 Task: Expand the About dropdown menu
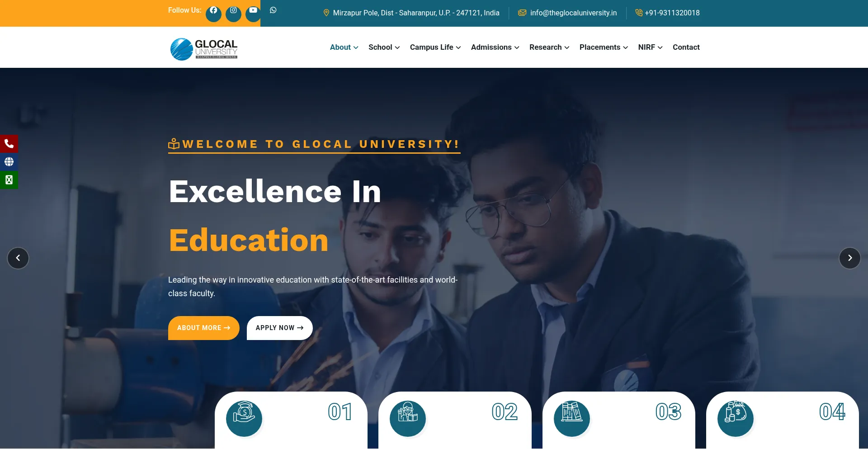coord(344,47)
